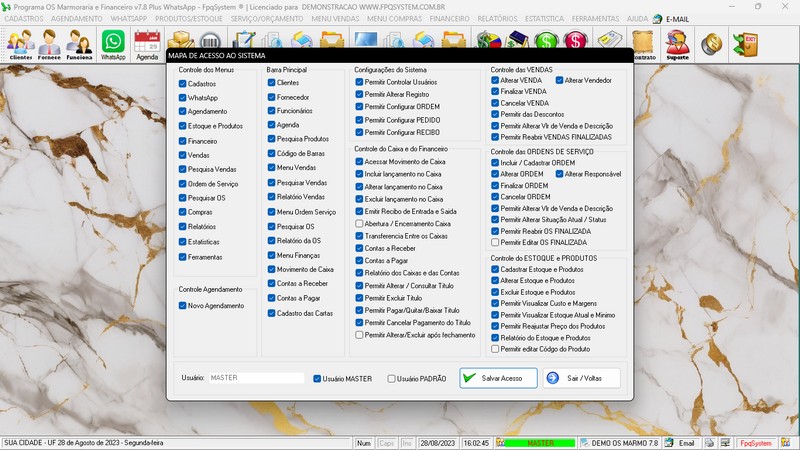
Task: Click the barcode toolbar icon
Action: [x=210, y=40]
